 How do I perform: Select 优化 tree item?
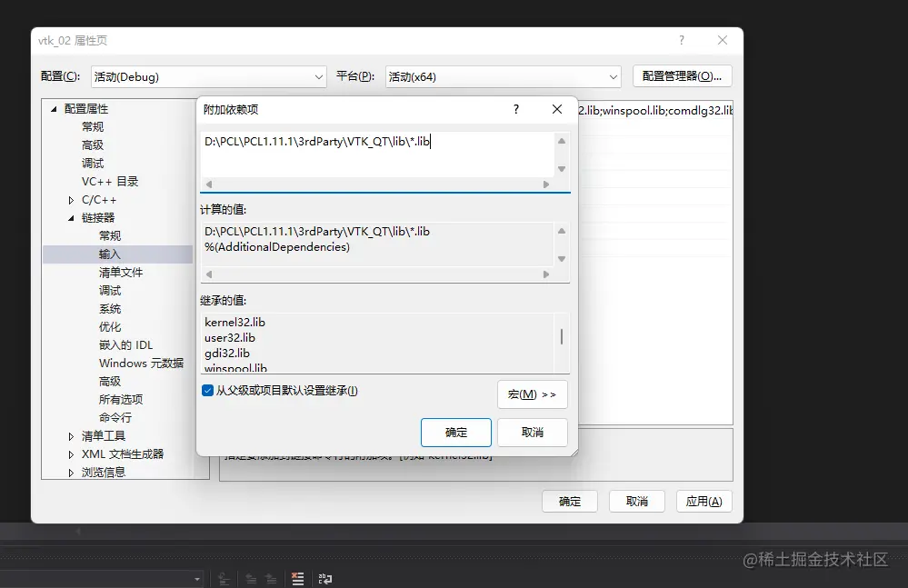pos(110,327)
